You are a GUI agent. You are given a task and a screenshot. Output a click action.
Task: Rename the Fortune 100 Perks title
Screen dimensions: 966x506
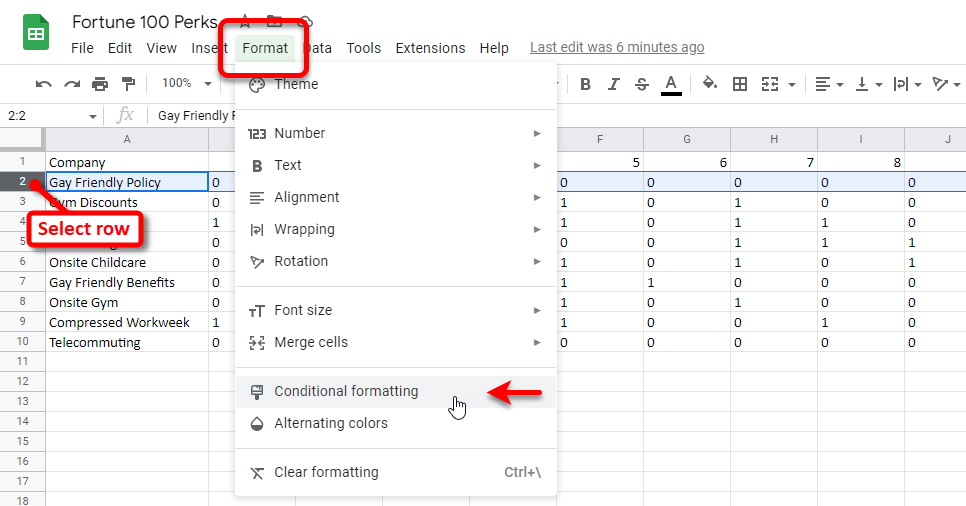pyautogui.click(x=145, y=22)
